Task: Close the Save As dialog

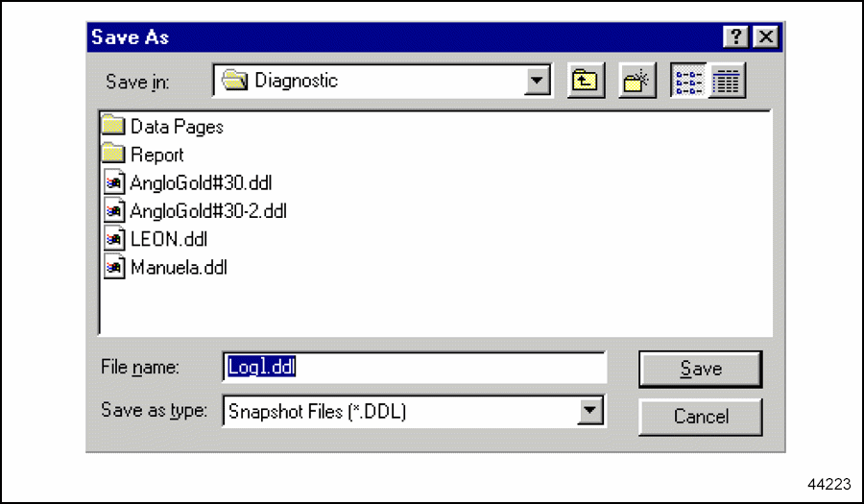Action: pos(766,36)
